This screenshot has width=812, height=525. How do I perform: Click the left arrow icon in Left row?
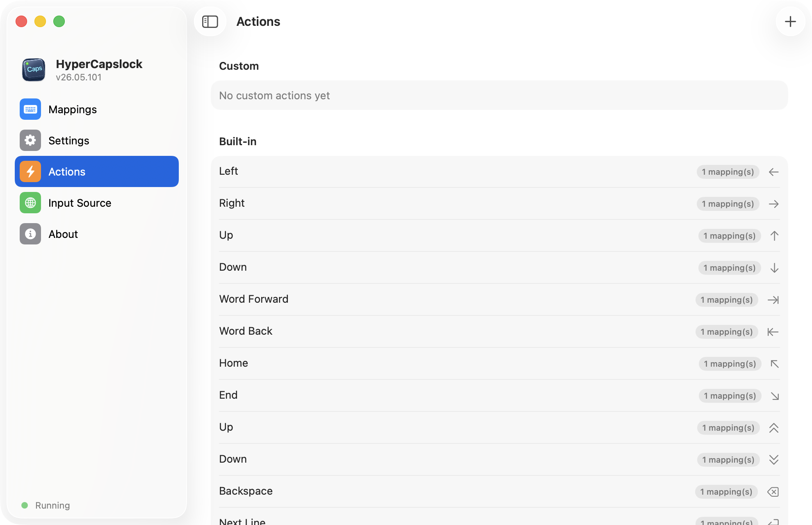click(x=774, y=172)
